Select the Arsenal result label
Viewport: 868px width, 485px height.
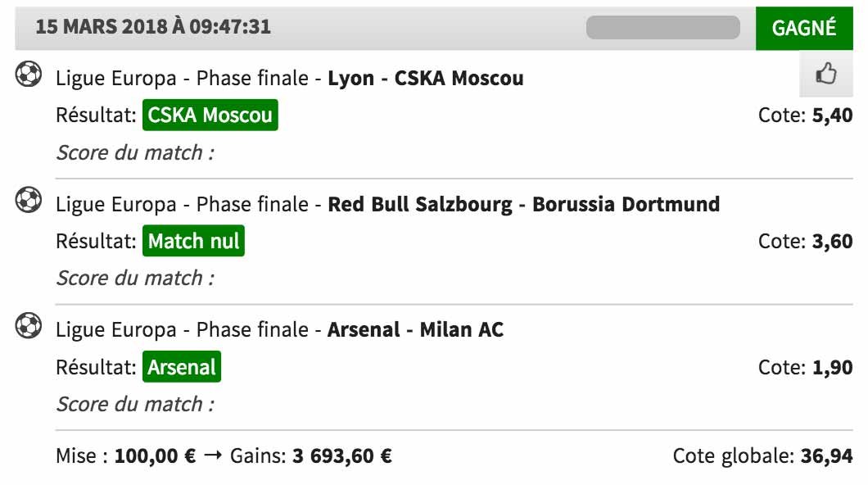pyautogui.click(x=182, y=366)
